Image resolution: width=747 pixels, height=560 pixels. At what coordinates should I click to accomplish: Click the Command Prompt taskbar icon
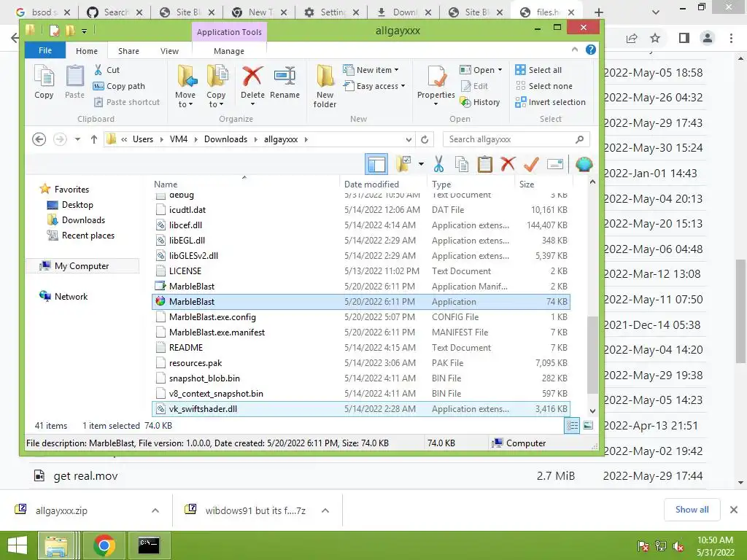149,545
